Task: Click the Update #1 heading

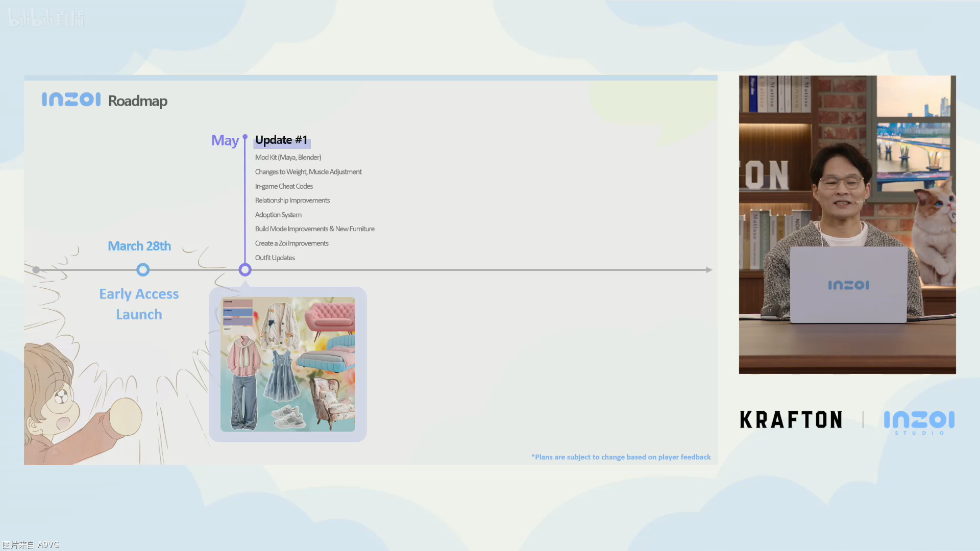Action: click(x=281, y=140)
